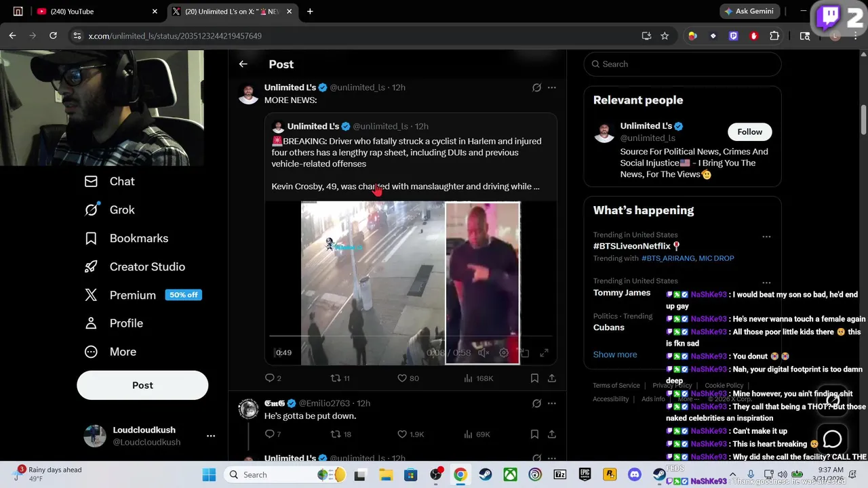The width and height of the screenshot is (868, 488).
Task: Bookmark Emilio2763's comment
Action: [534, 434]
